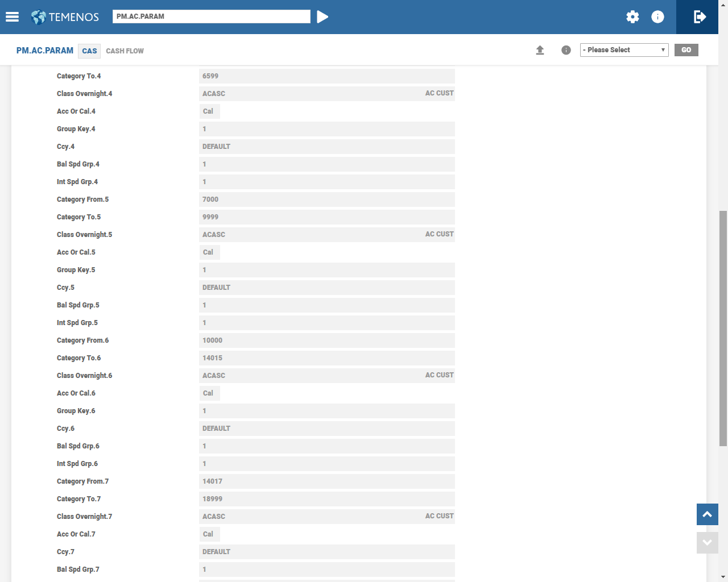Run the command with the play arrow
This screenshot has width=728, height=582.
322,17
